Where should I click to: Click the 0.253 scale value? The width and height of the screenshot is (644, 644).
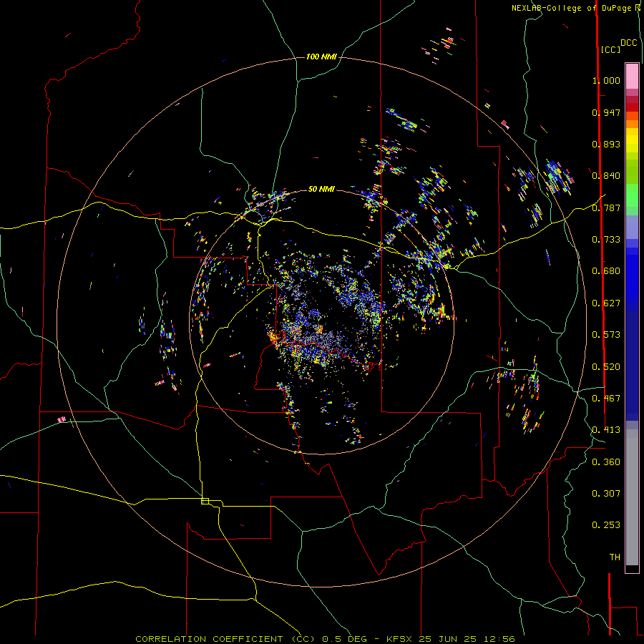tap(606, 525)
